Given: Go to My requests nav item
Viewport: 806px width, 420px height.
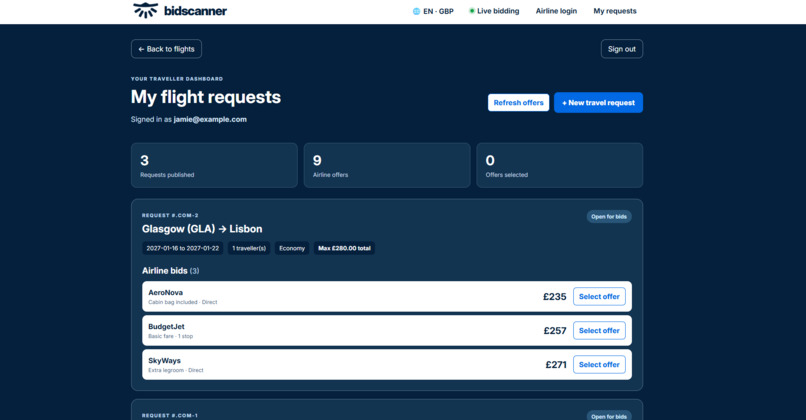Looking at the screenshot, I should coord(615,11).
